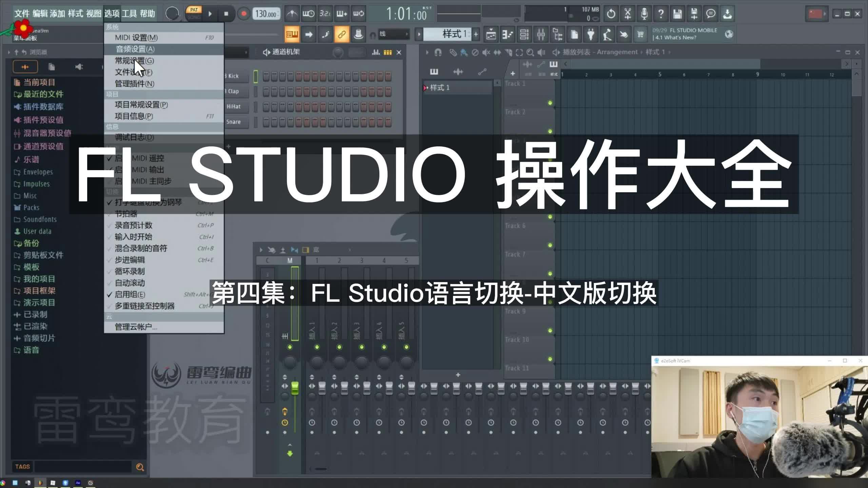This screenshot has height=488, width=868.
Task: Open the piano roll view icon
Action: [508, 34]
